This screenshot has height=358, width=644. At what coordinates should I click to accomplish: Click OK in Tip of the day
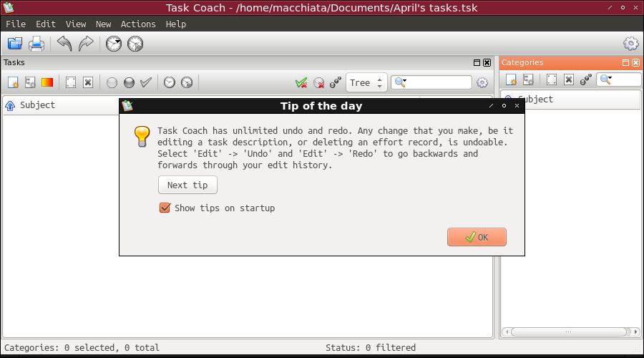click(x=477, y=237)
